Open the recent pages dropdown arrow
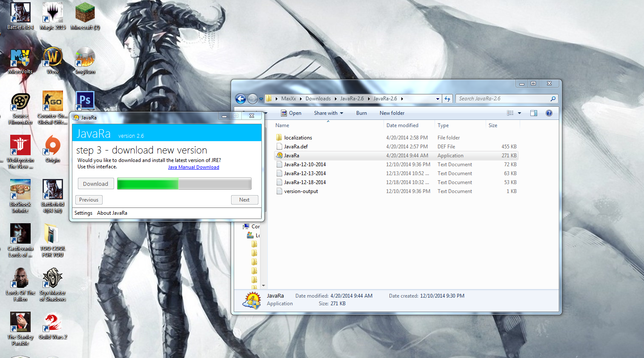Screen dimensions: 644x358 coord(261,99)
